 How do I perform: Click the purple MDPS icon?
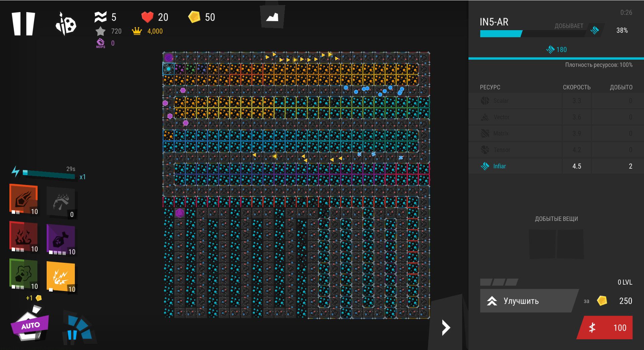(x=100, y=43)
